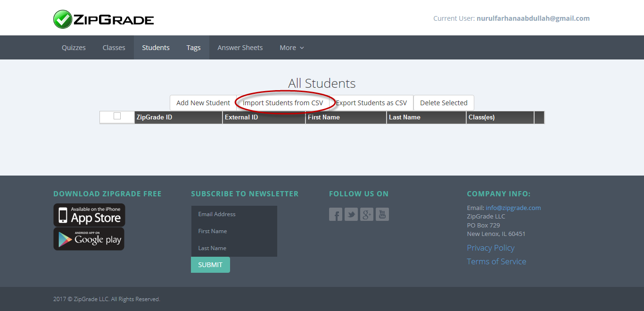644x311 pixels.
Task: Go to the Classes tab
Action: [114, 48]
